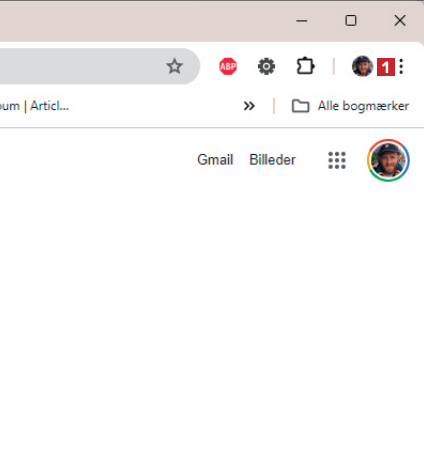Screen dimensions: 424x462
Task: Maximize the Chrome window
Action: click(x=351, y=21)
